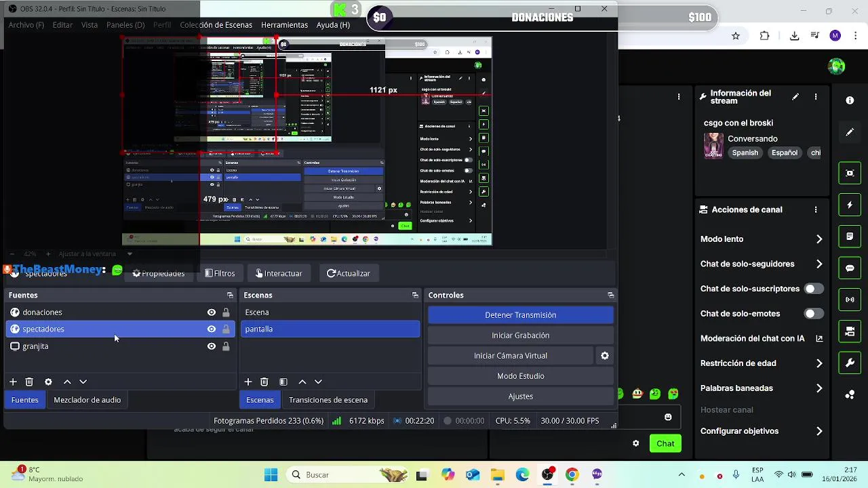
Task: Show hidden system tray icons
Action: 682,475
